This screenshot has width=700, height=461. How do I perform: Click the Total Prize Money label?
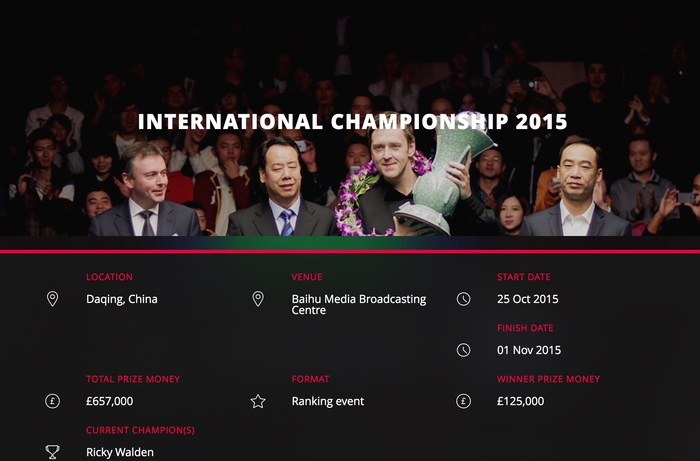(x=133, y=379)
